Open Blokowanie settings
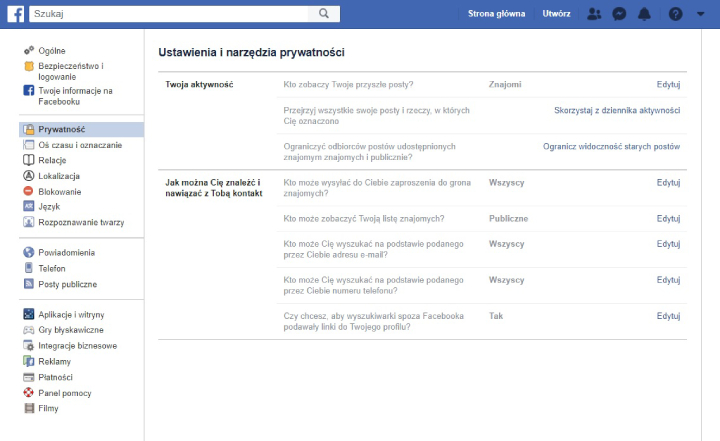 tap(60, 192)
